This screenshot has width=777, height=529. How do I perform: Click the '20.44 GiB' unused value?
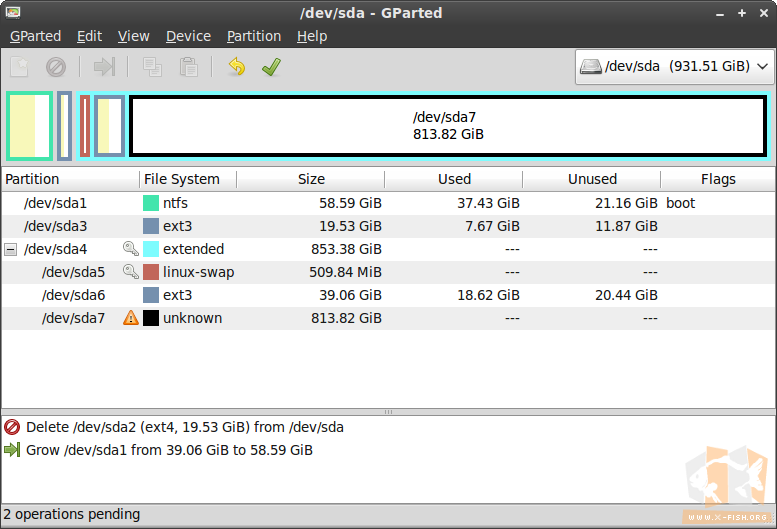(626, 295)
